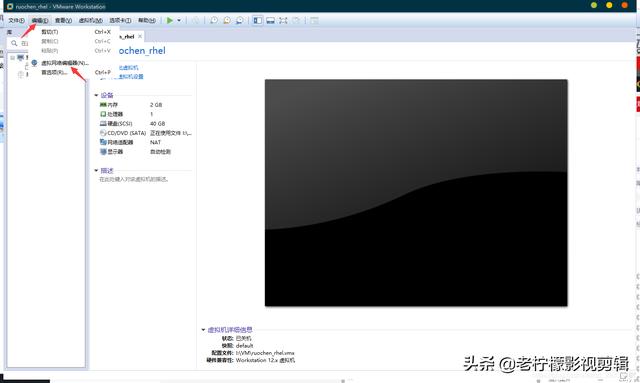Viewport: 640px width, 383px height.
Task: Click the green window control dot
Action: click(594, 5)
